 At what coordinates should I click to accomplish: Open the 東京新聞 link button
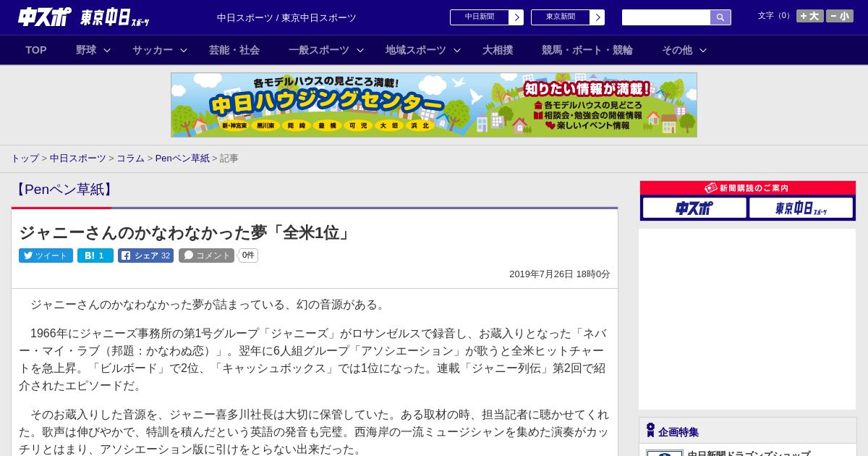(x=561, y=17)
